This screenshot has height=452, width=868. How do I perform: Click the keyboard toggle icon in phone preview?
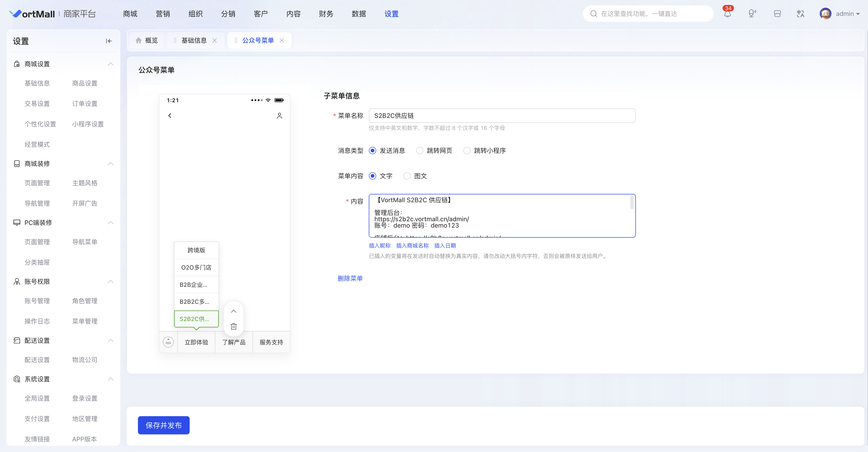click(x=168, y=342)
